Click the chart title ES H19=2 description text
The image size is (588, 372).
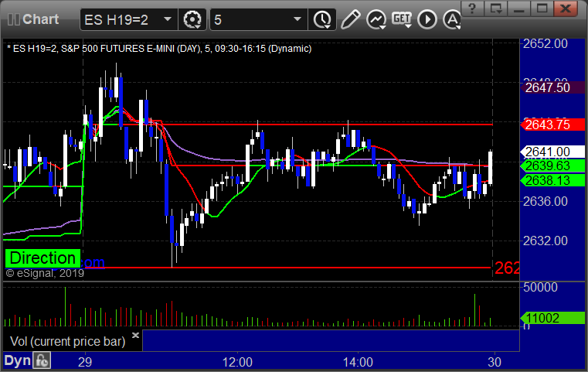click(159, 49)
